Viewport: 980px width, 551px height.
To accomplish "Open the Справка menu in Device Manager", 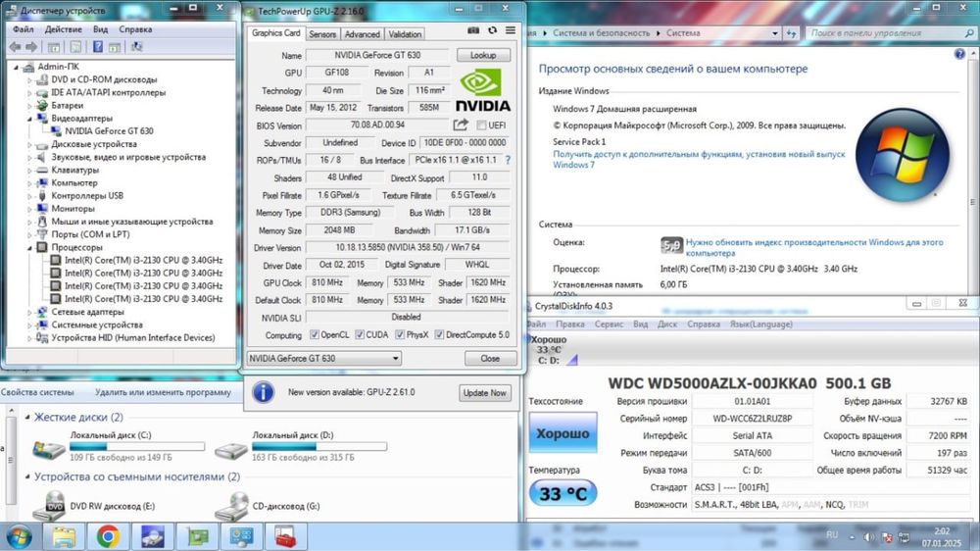I will point(135,29).
